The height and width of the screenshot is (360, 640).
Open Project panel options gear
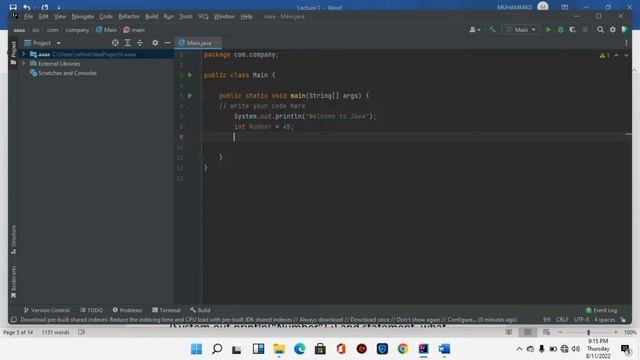(x=155, y=43)
